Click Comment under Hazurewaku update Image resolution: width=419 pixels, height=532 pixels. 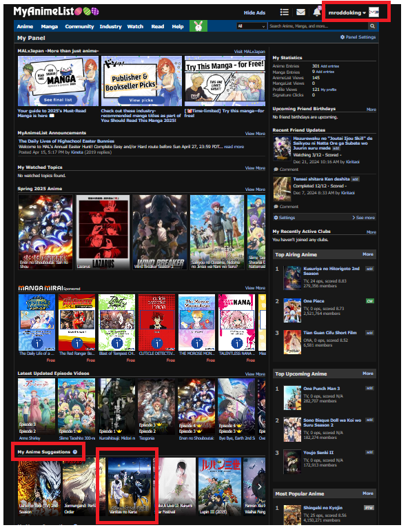(286, 170)
